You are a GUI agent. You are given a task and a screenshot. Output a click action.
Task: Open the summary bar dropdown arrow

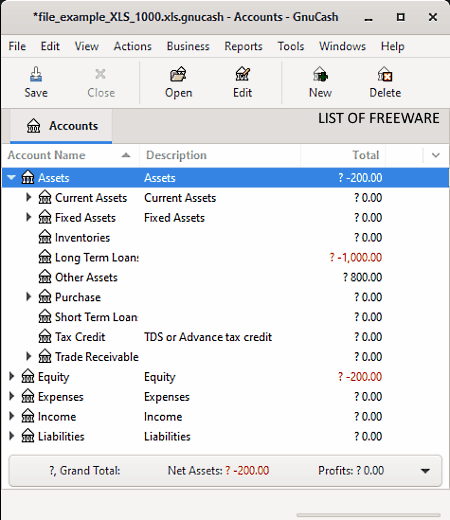425,471
